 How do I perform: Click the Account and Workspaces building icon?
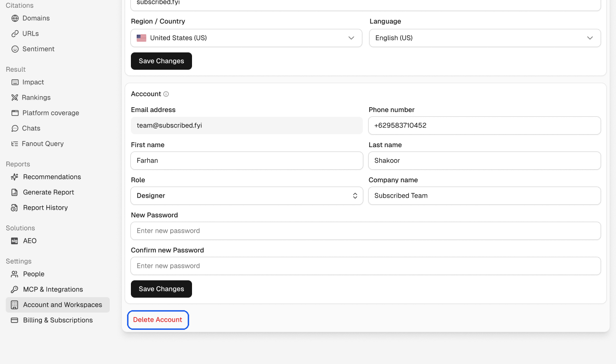(14, 305)
